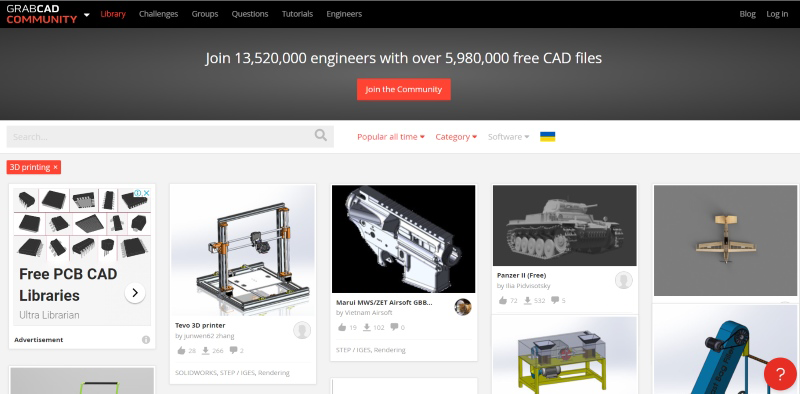Like the Panzer II model
The image size is (800, 394).
click(503, 301)
